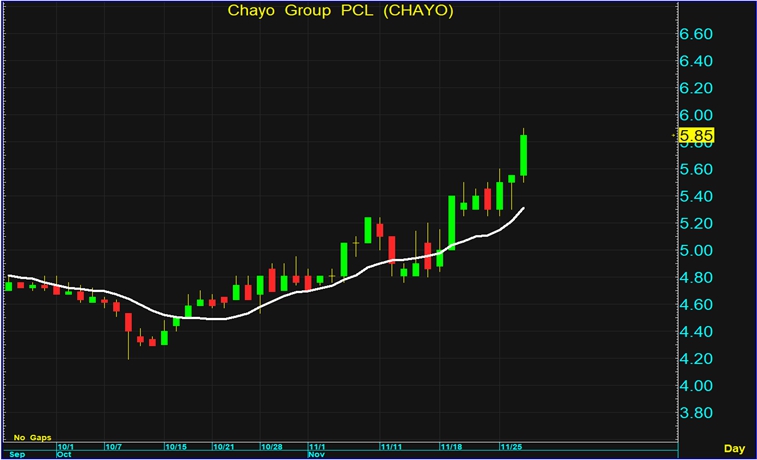Click the 5.20 price axis label
Image resolution: width=757 pixels, height=460 pixels.
[696, 223]
